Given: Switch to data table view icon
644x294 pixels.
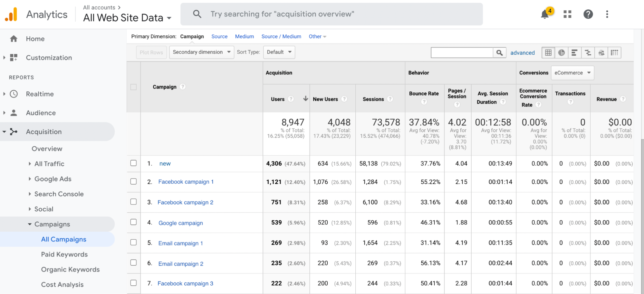Looking at the screenshot, I should point(548,52).
